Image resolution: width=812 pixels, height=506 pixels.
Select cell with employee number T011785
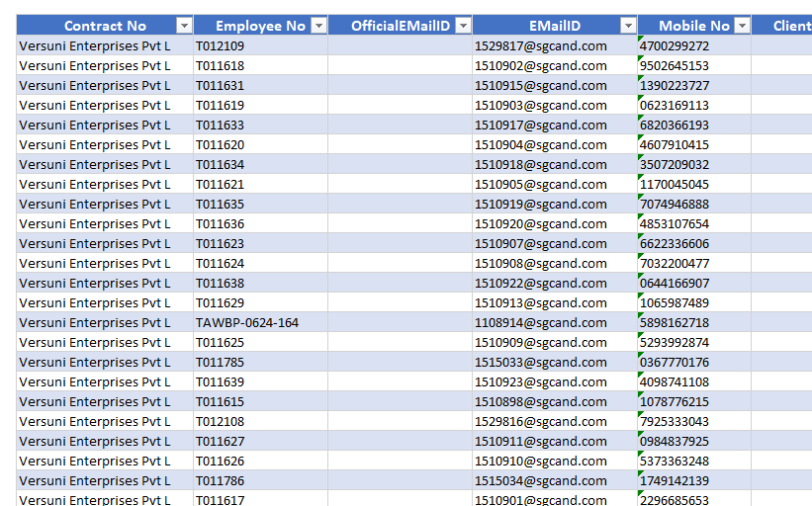(x=260, y=362)
